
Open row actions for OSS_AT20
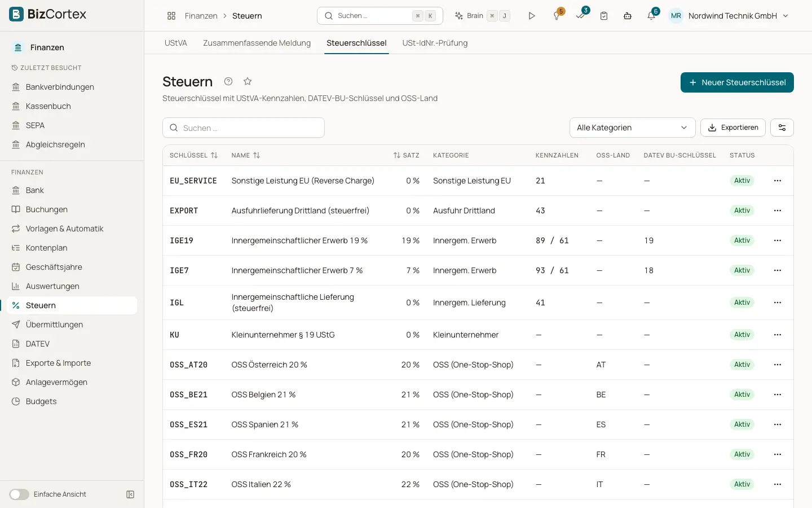[x=778, y=365]
